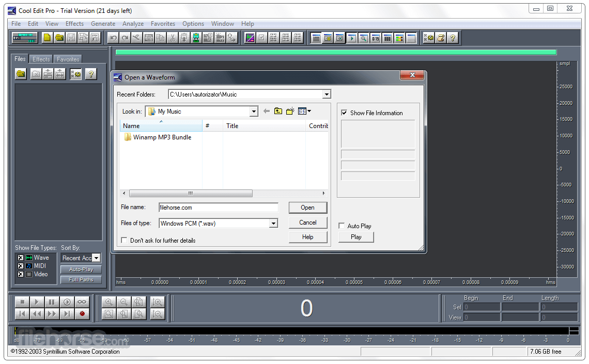This screenshot has width=589, height=364.
Task: Click the open folder icon in Files panel
Action: coord(21,74)
